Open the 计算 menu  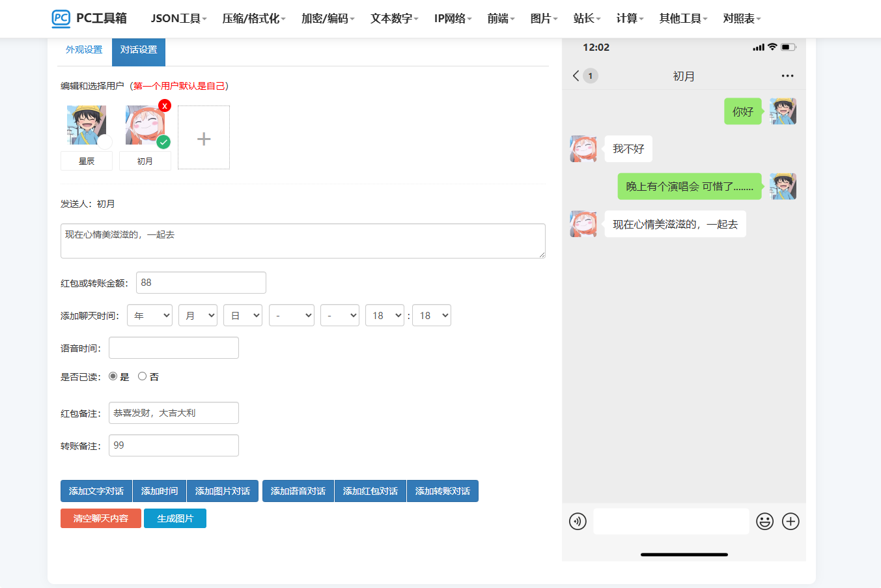[x=630, y=18]
